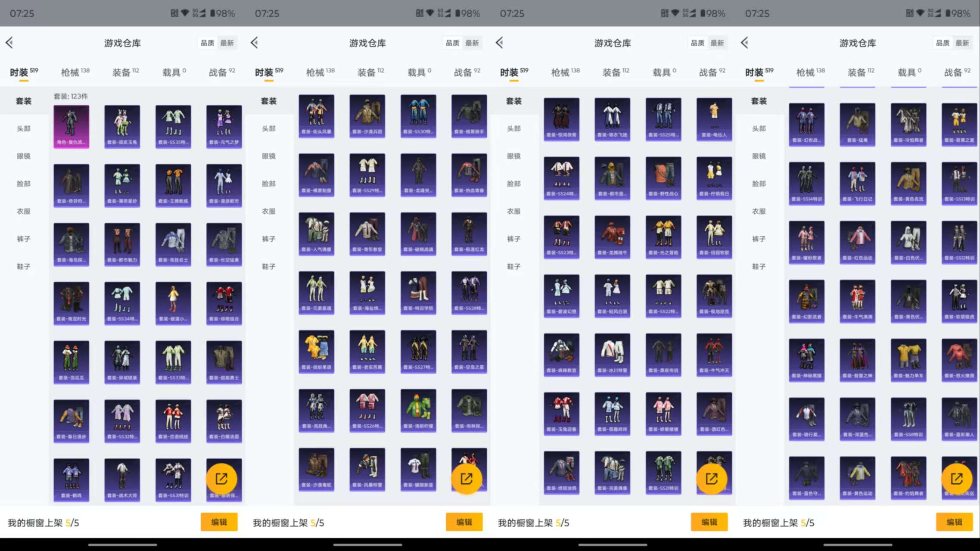This screenshot has width=980, height=551.
Task: Switch sorting to 最新 in the leftmost screen
Action: pyautogui.click(x=227, y=43)
